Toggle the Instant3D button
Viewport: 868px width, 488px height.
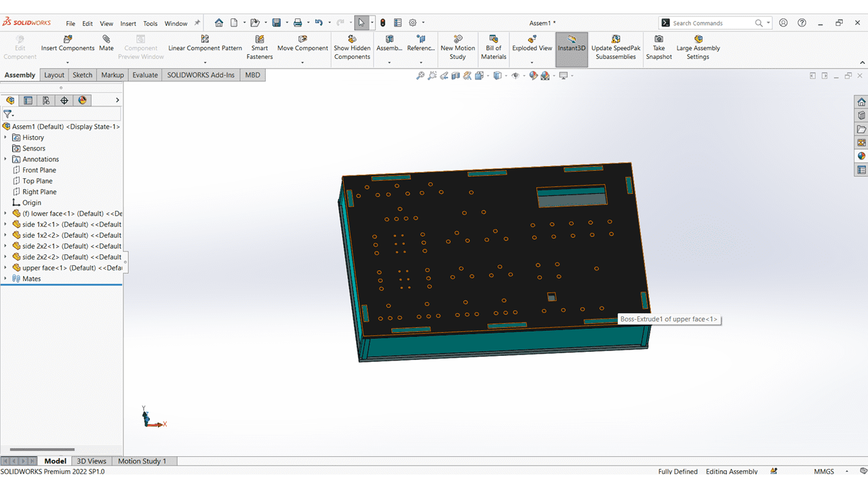coord(572,49)
